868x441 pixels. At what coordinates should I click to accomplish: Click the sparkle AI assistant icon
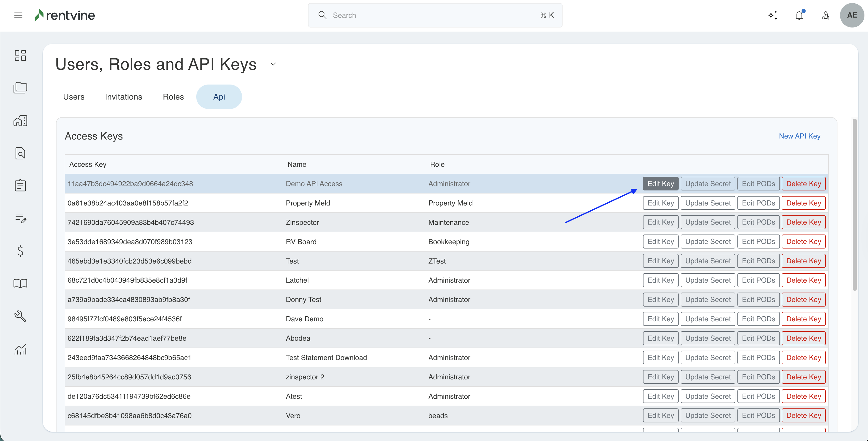(x=773, y=15)
